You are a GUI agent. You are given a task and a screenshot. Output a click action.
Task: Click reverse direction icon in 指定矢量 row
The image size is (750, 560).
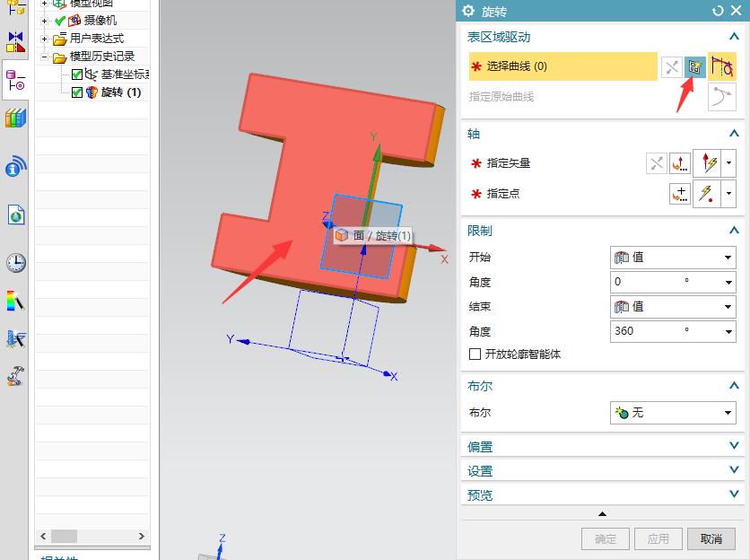[657, 163]
